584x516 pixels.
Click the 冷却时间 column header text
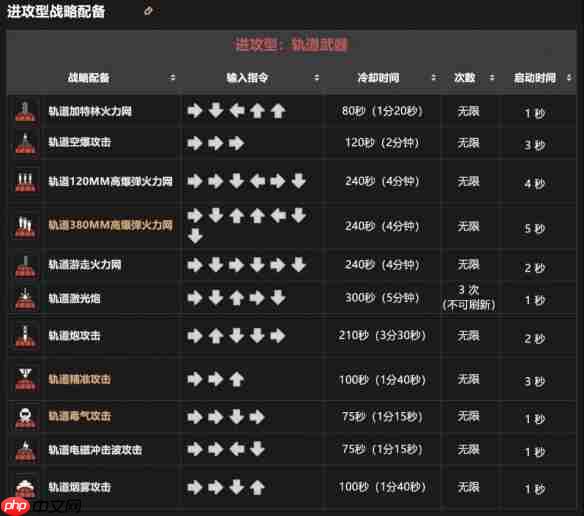click(378, 77)
